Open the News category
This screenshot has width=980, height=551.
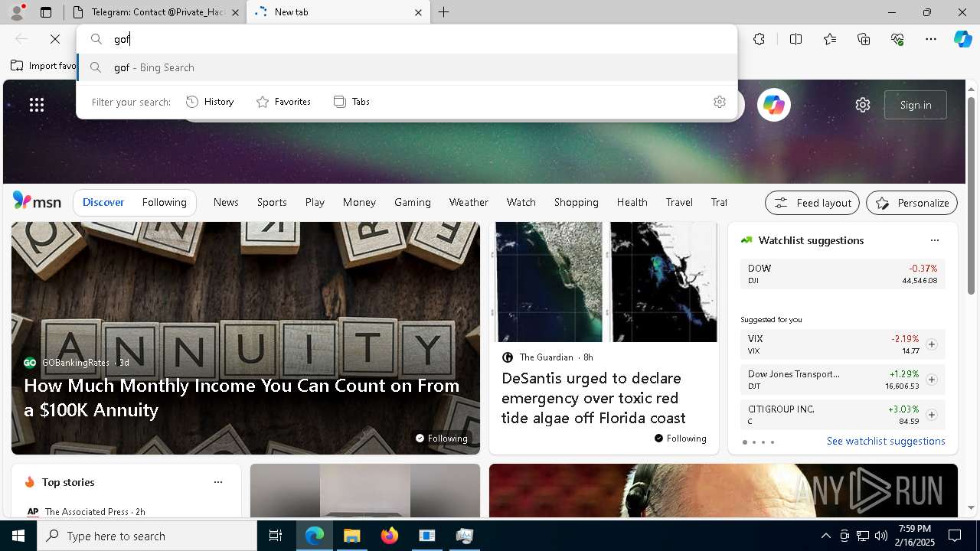tap(226, 202)
